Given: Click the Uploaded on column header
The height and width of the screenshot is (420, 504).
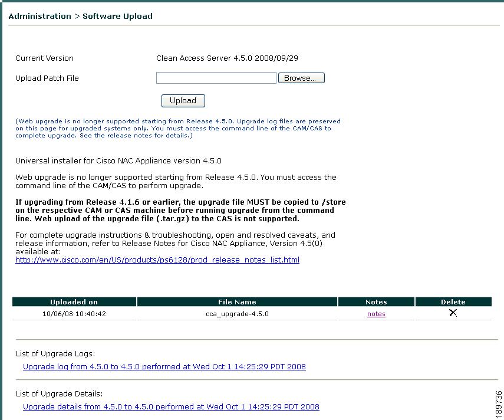Looking at the screenshot, I should pyautogui.click(x=74, y=301).
